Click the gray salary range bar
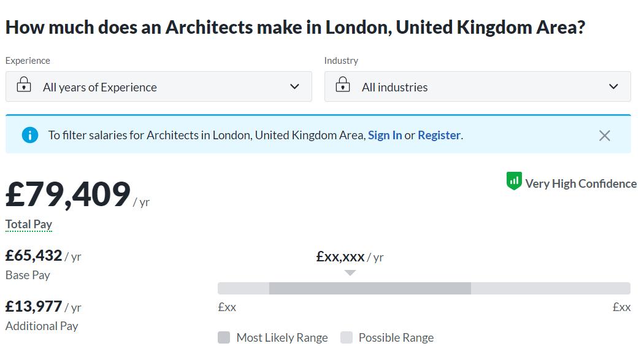Viewport: 644px width, 354px height. [423, 288]
